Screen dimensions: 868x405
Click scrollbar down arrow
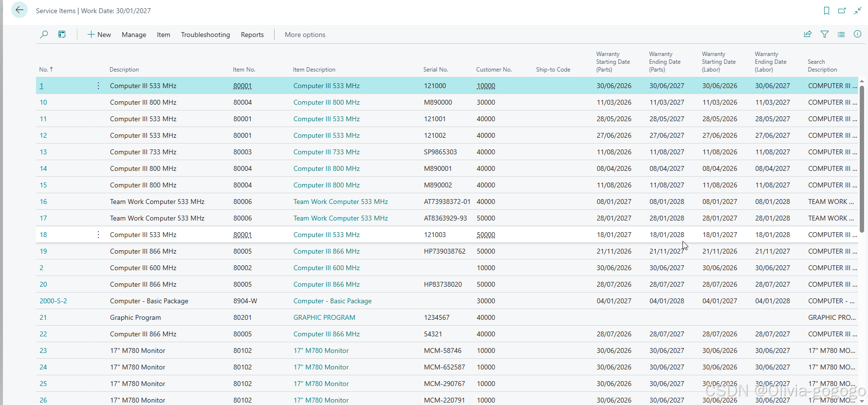(862, 401)
